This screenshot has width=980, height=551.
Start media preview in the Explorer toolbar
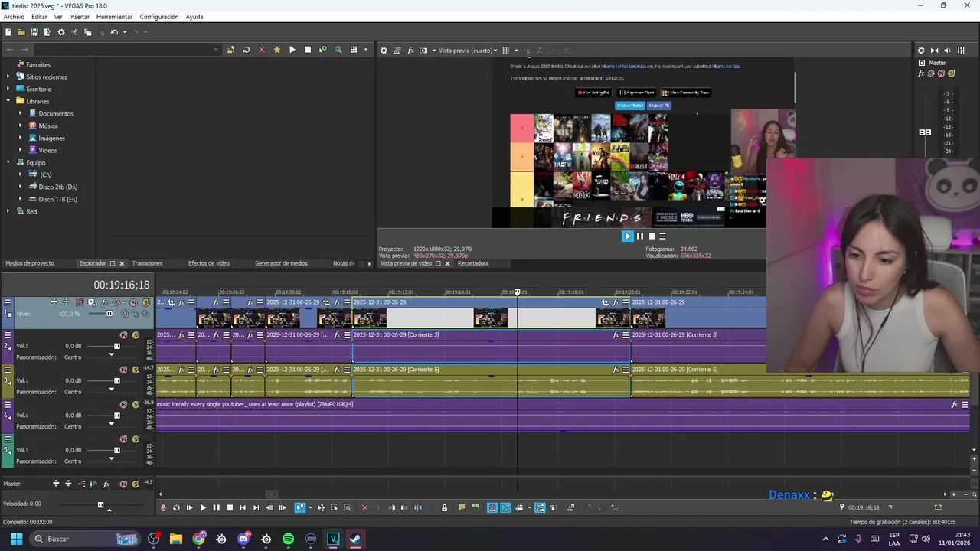[x=292, y=50]
